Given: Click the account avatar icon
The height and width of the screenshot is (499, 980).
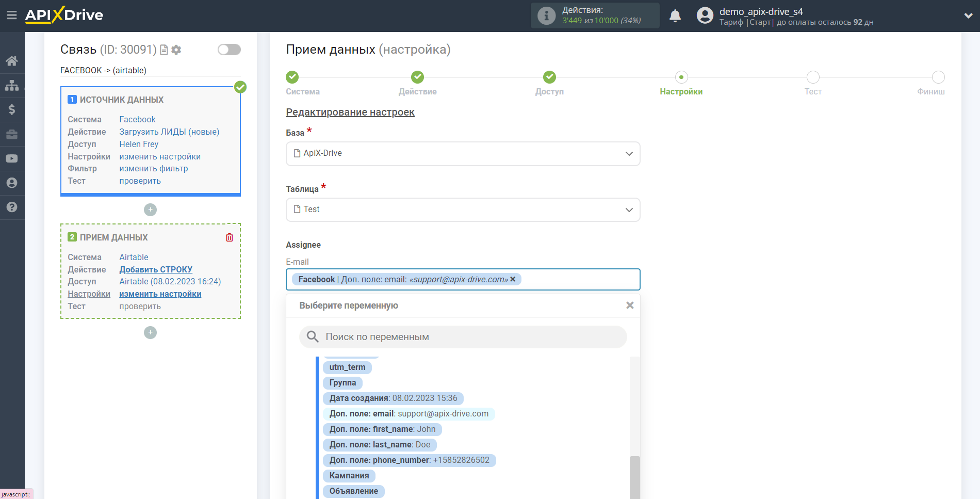Looking at the screenshot, I should point(705,15).
